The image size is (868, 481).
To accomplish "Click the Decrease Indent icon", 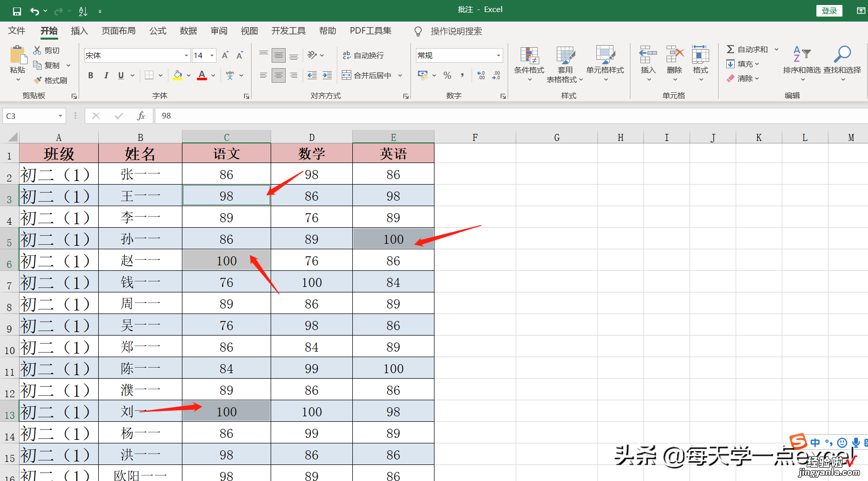I will click(312, 75).
